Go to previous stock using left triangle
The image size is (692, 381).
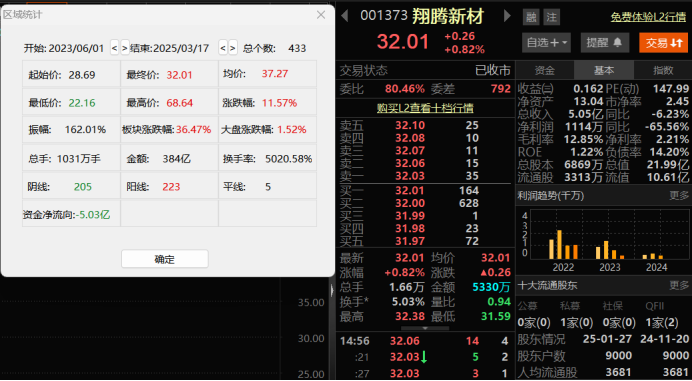coord(345,16)
